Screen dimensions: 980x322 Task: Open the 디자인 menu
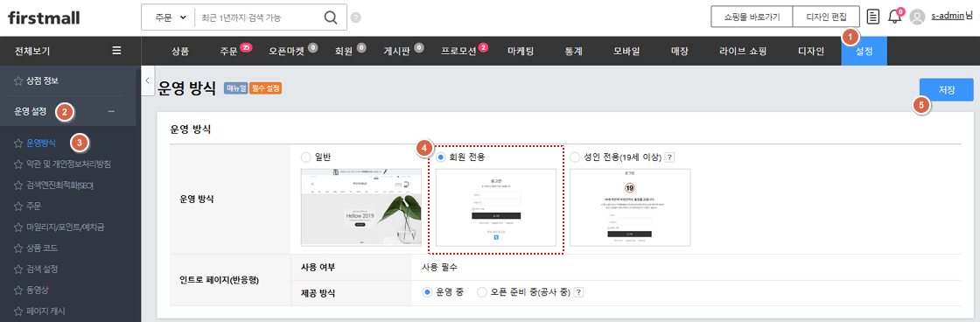811,52
